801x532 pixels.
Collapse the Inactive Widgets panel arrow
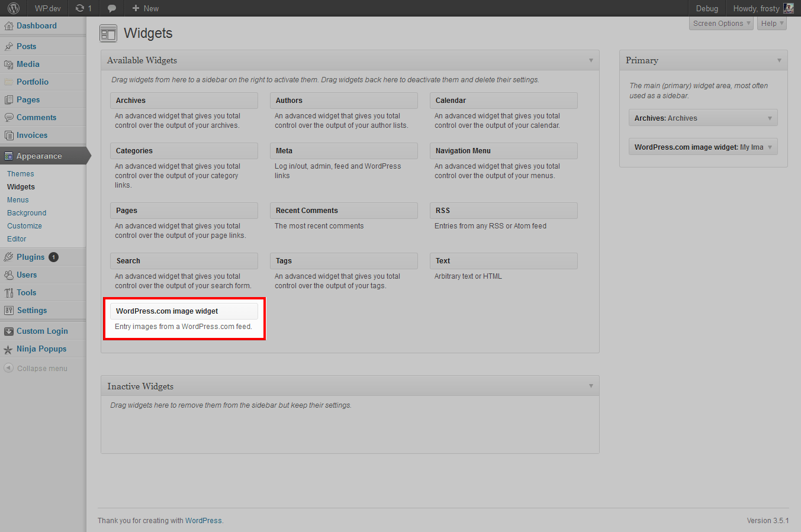click(x=591, y=386)
